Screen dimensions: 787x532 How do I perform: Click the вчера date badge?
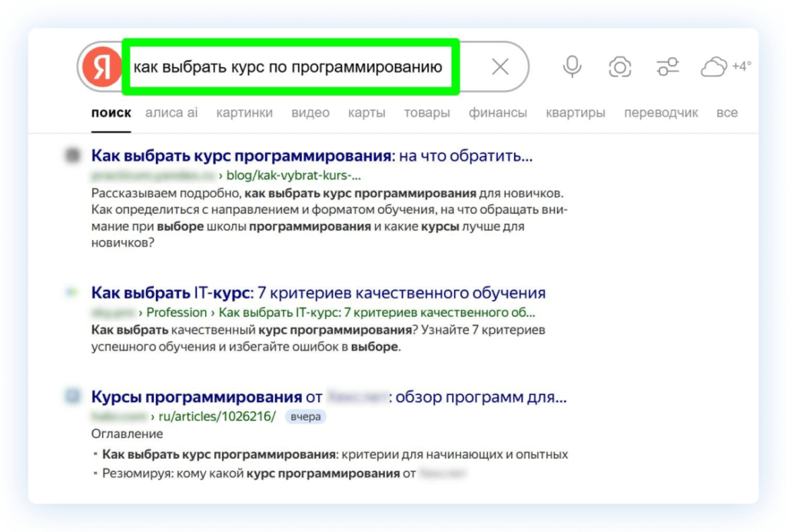306,417
